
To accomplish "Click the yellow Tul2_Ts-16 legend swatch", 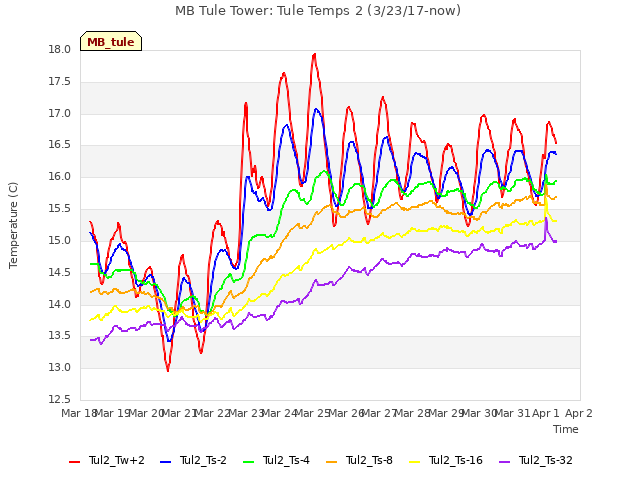I will click(x=415, y=462).
